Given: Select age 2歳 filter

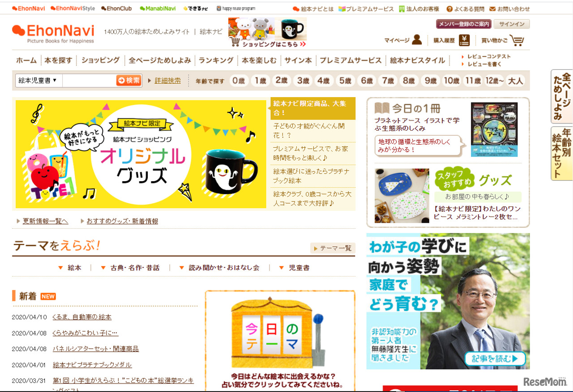Looking at the screenshot, I should tap(282, 81).
